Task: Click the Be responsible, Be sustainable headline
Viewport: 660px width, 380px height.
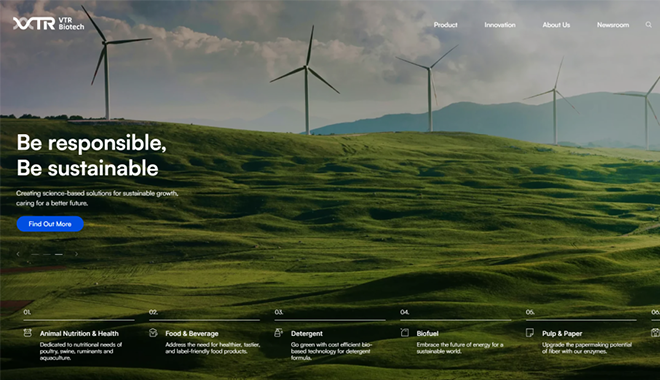Action: point(92,155)
